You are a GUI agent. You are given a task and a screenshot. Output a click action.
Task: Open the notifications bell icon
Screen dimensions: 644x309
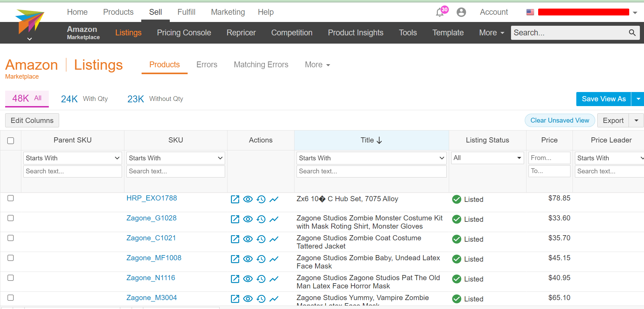pos(440,12)
